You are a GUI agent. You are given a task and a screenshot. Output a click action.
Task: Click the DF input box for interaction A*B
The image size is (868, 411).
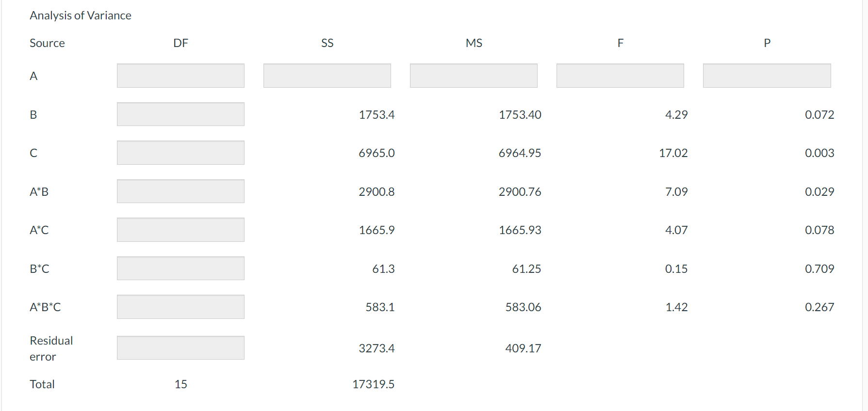click(180, 191)
